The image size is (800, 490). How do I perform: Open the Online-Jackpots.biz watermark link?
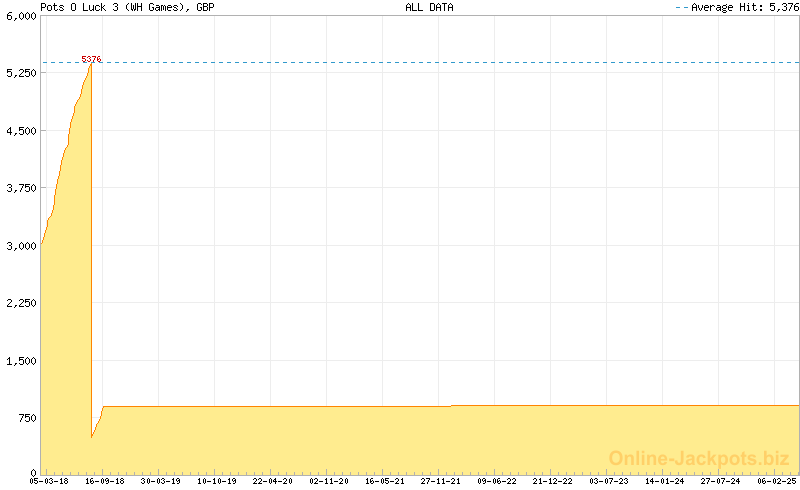point(699,458)
